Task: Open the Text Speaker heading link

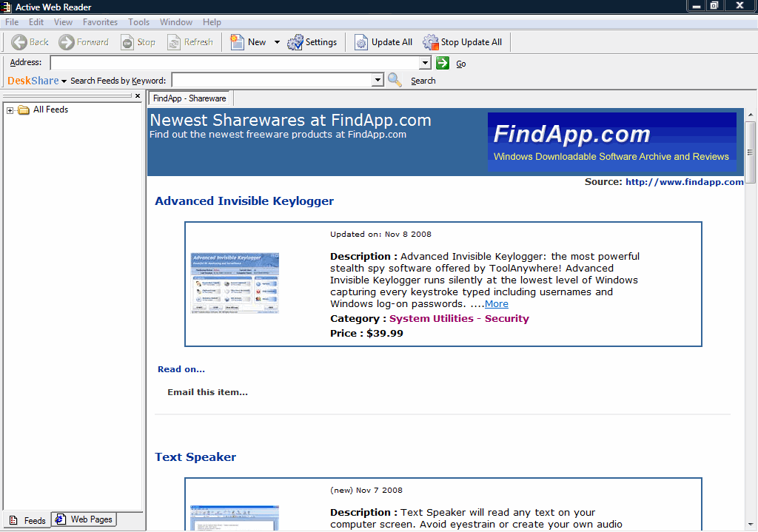Action: 195,457
